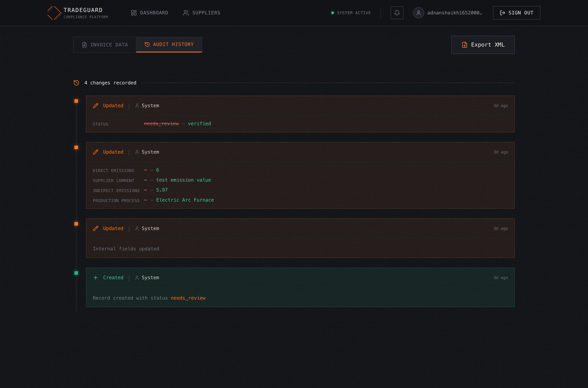Screen dimensions: 588x388
Task: Click the green System Active status indicator
Action: 333,13
